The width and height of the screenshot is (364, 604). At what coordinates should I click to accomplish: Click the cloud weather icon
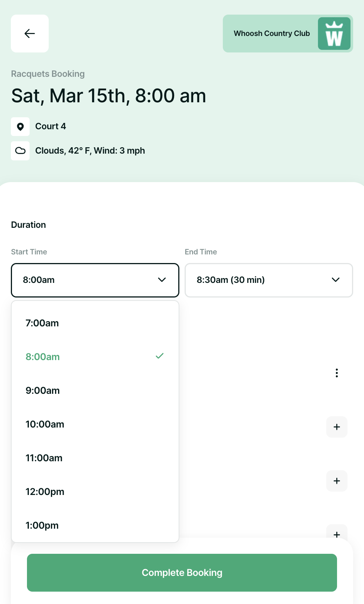click(20, 151)
